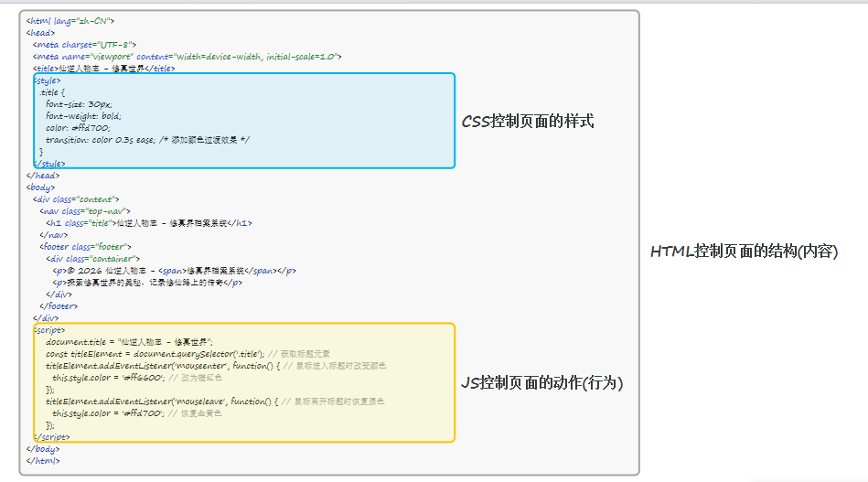Select the closing </body> tag
Viewport: 868px width, 482px height.
click(43, 449)
